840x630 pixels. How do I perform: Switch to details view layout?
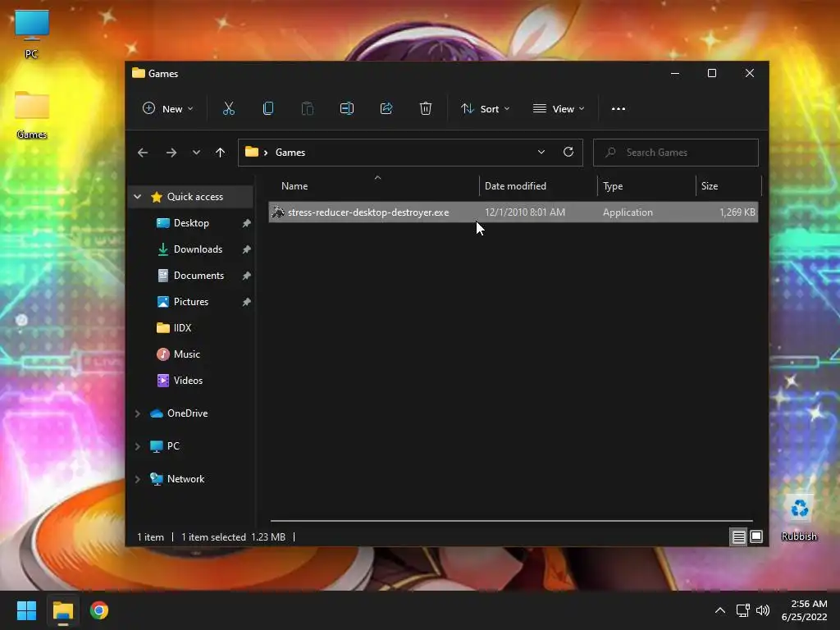click(x=739, y=536)
